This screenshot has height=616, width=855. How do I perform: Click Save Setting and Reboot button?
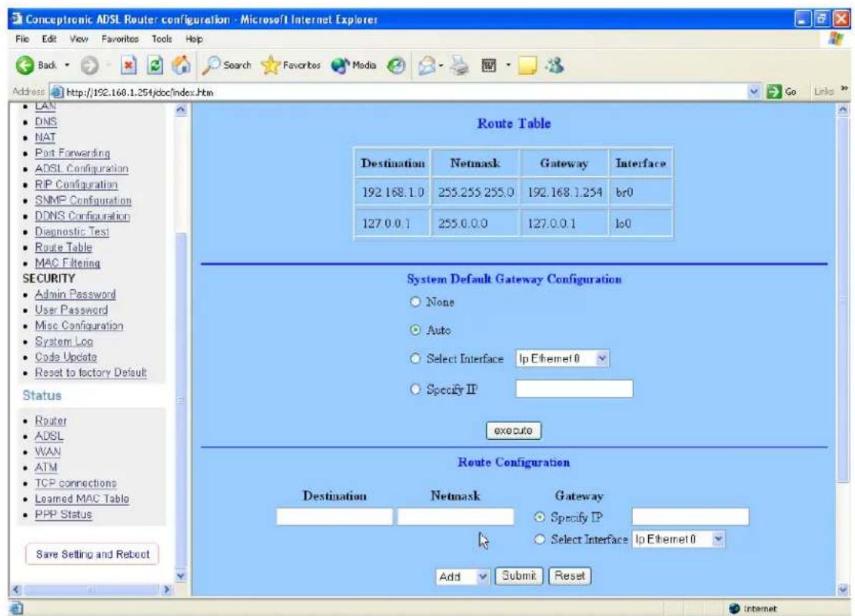(92, 554)
